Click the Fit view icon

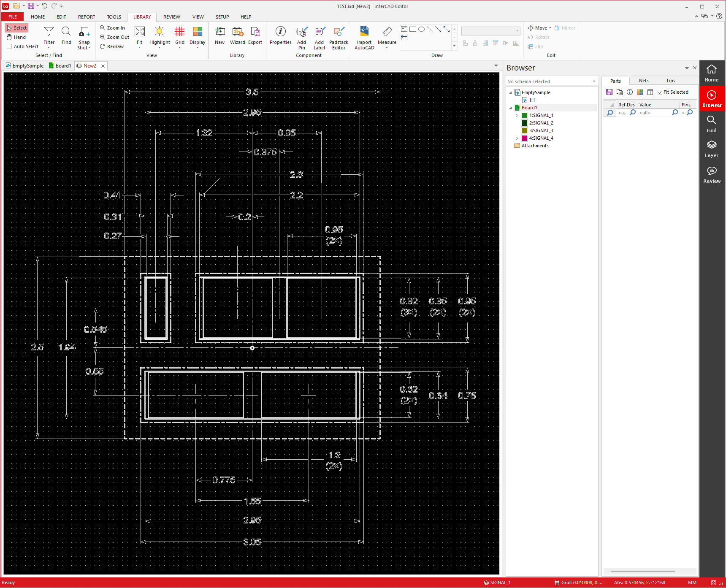[139, 32]
